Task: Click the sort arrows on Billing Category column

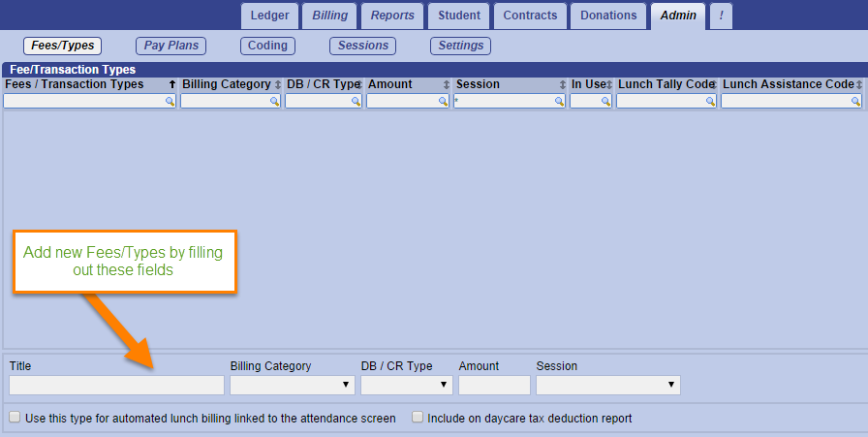Action: click(278, 85)
